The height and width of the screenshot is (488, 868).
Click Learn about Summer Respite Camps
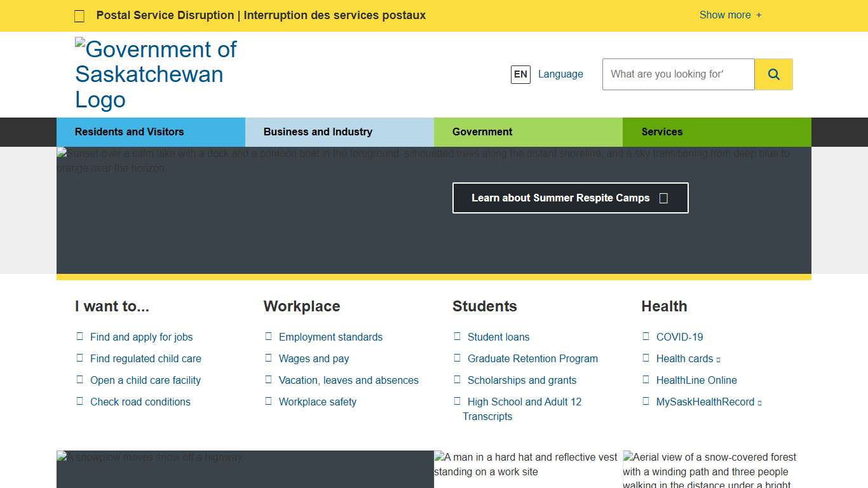(x=560, y=198)
